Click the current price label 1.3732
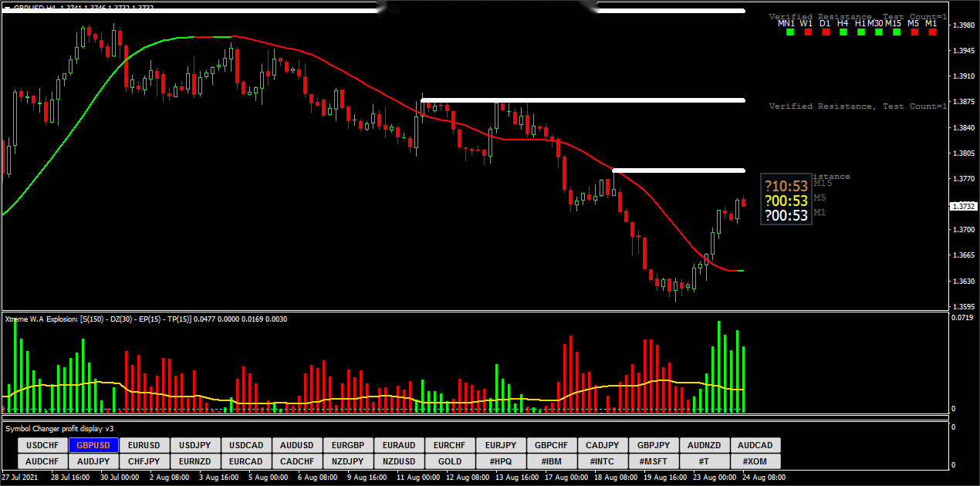 pyautogui.click(x=963, y=207)
